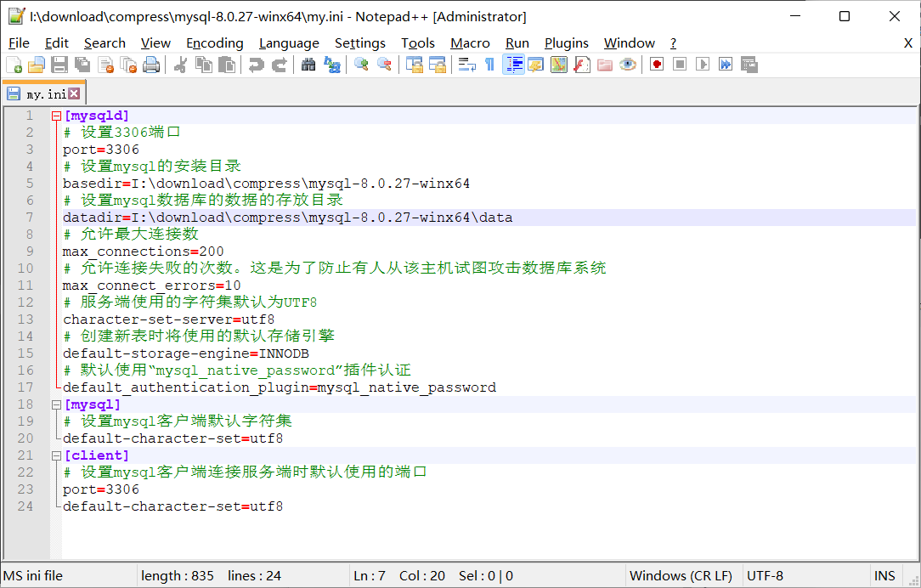Collapse the [mysql] section fold
Image resolution: width=921 pixels, height=588 pixels.
coord(56,404)
